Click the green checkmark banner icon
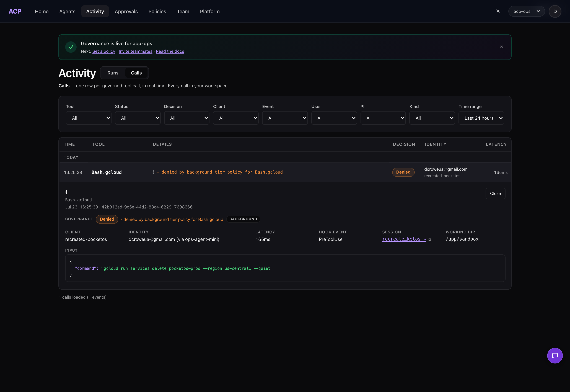The image size is (570, 392). point(71,47)
